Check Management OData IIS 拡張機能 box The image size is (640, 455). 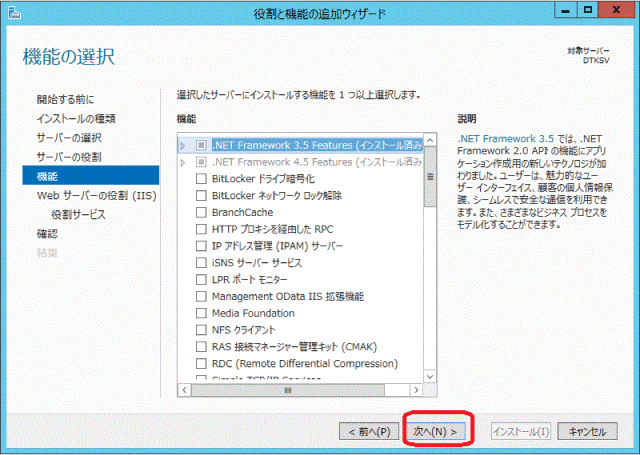click(201, 296)
